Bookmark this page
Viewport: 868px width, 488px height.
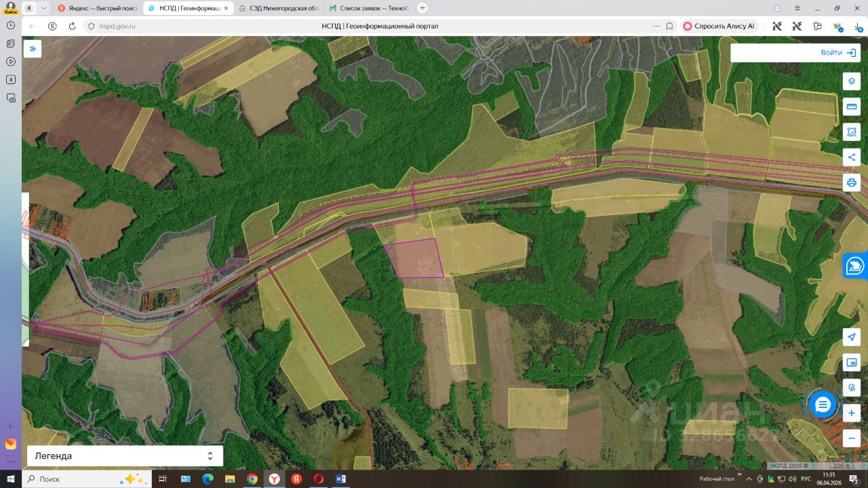point(669,26)
